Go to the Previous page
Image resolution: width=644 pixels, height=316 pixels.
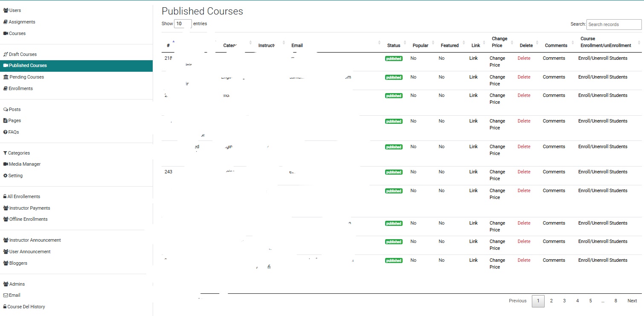click(x=517, y=301)
